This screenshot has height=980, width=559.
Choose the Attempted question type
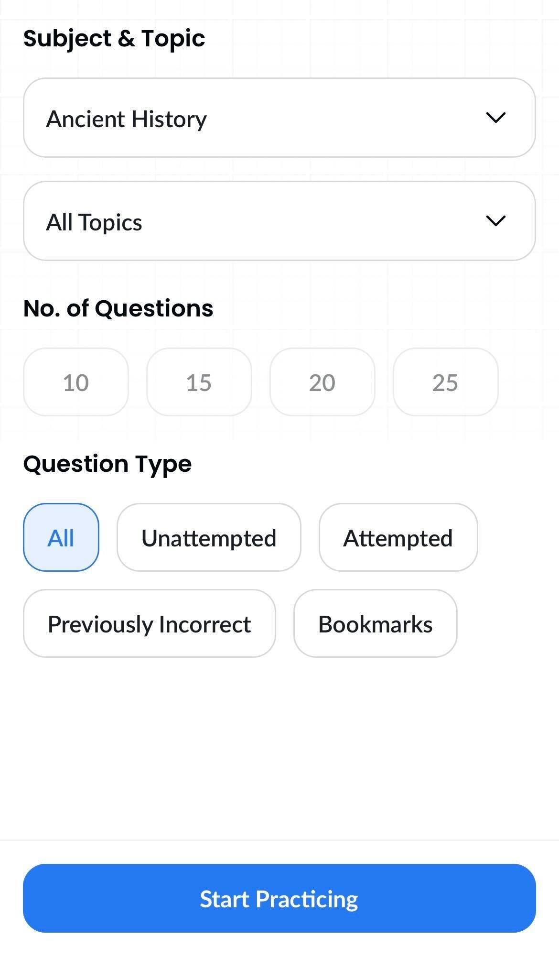click(398, 537)
